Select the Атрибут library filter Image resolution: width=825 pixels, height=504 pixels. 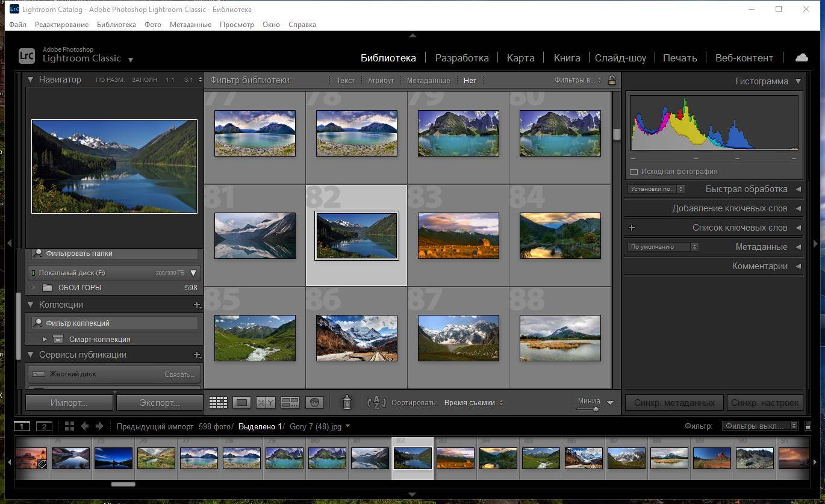tap(381, 80)
